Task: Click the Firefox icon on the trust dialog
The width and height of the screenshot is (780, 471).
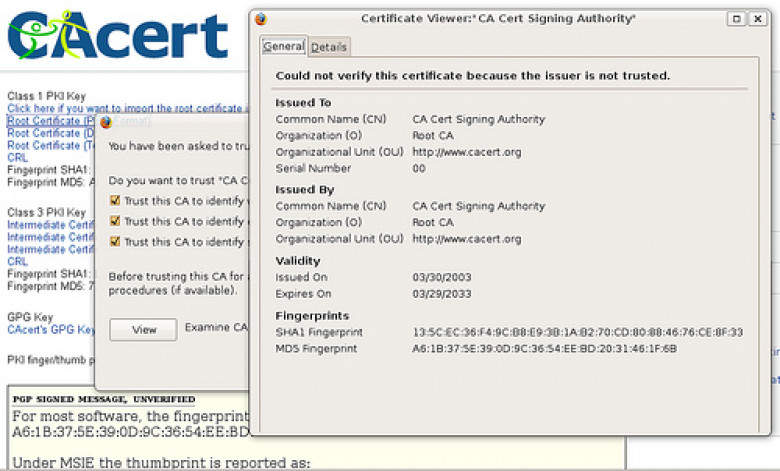Action: pyautogui.click(x=105, y=122)
